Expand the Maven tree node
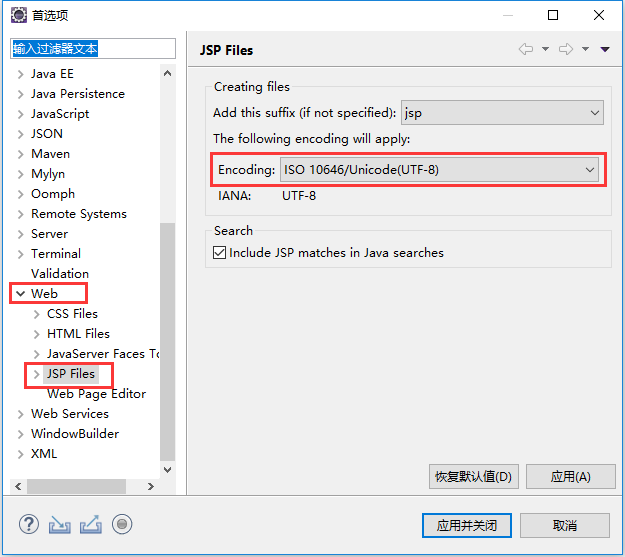This screenshot has width=625, height=557. click(x=21, y=154)
